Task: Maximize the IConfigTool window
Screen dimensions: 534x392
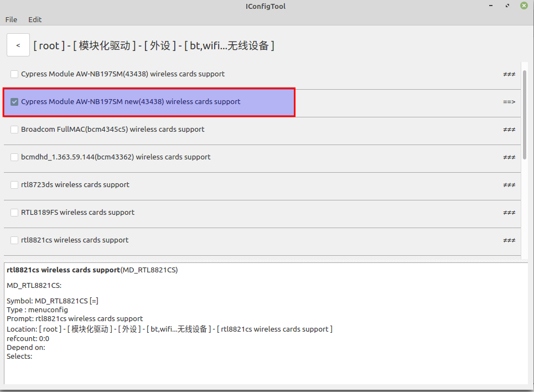Action: click(507, 6)
